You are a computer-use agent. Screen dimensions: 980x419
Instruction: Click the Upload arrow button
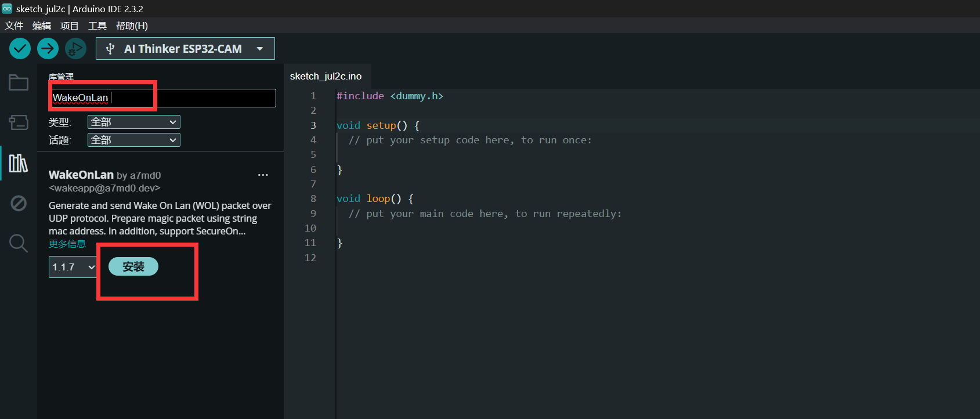click(48, 49)
